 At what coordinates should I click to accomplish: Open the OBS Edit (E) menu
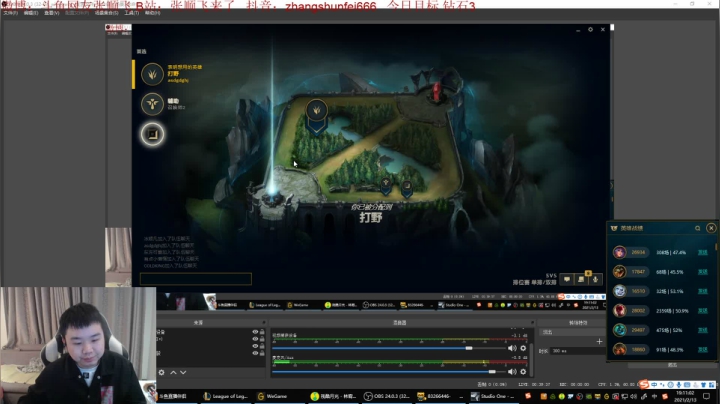pos(31,13)
